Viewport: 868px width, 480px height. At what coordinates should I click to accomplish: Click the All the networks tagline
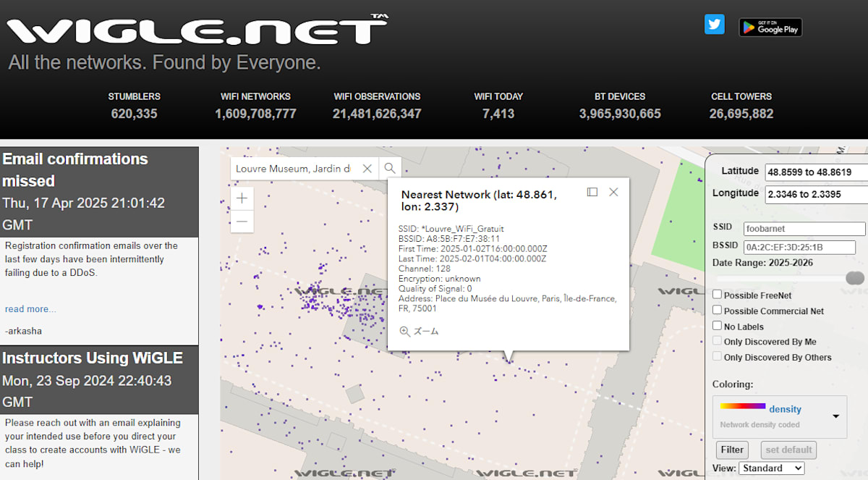point(164,63)
